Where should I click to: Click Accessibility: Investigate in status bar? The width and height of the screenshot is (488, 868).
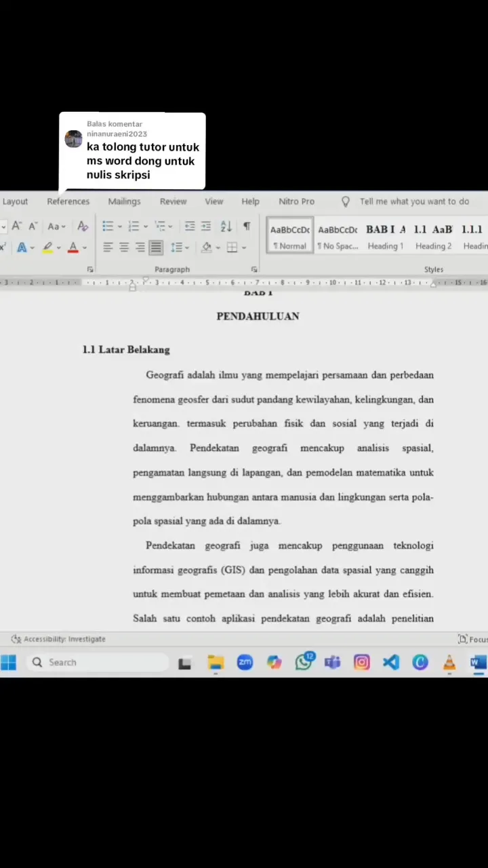tap(59, 639)
